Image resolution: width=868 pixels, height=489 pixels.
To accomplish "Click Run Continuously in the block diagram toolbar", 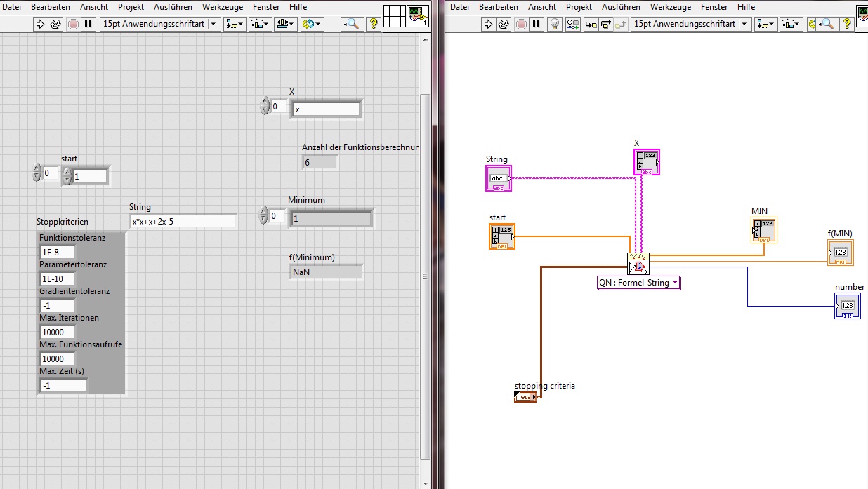I will [504, 24].
